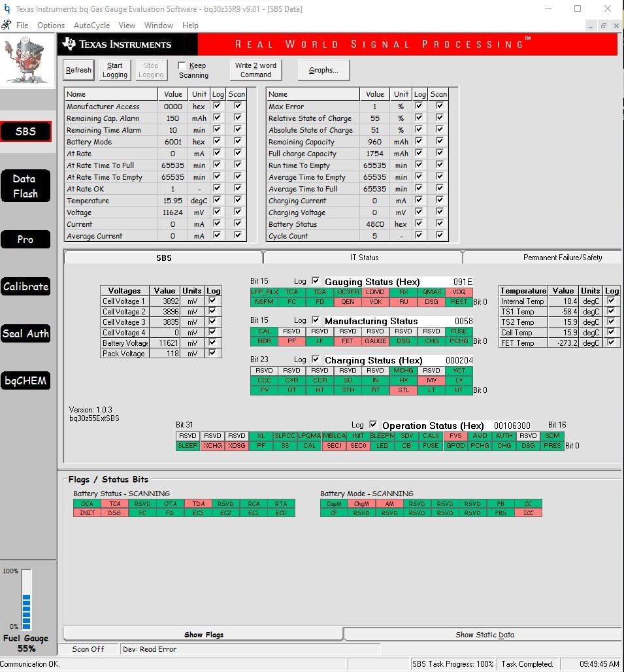Click the Battery Status value 48C0
This screenshot has height=672, width=624.
[375, 224]
